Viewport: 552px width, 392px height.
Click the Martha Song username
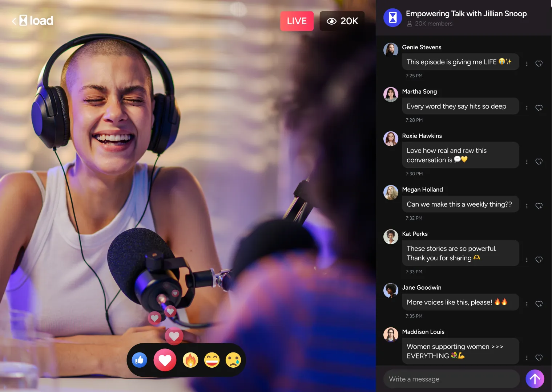[419, 91]
